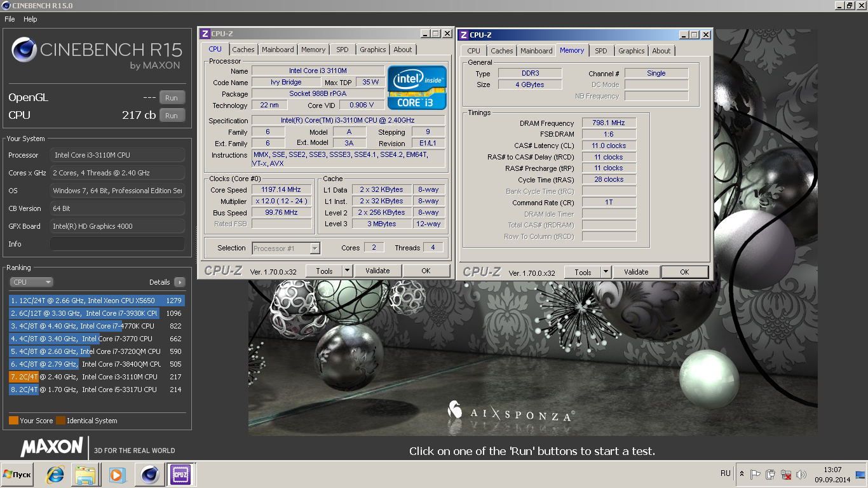Image resolution: width=868 pixels, height=488 pixels.
Task: Click the Show Desktop monitor icon in tray
Action: (860, 474)
